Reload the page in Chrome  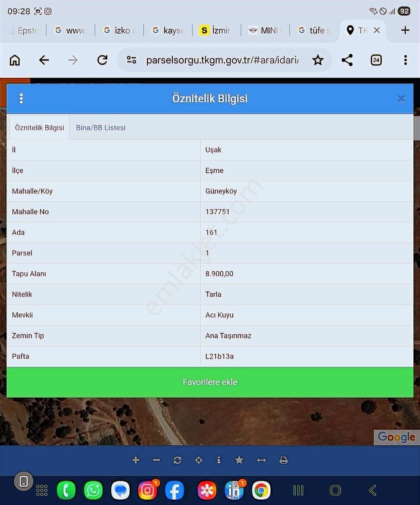pyautogui.click(x=102, y=60)
